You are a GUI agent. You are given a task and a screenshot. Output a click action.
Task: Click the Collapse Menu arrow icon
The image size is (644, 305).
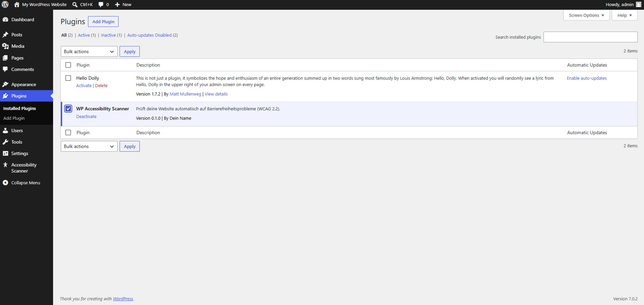[x=5, y=183]
